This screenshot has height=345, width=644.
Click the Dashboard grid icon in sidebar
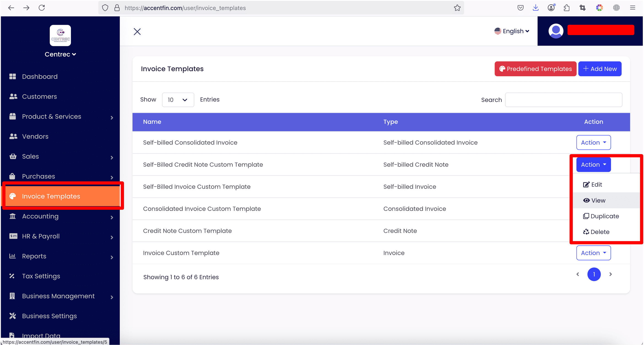pyautogui.click(x=13, y=76)
